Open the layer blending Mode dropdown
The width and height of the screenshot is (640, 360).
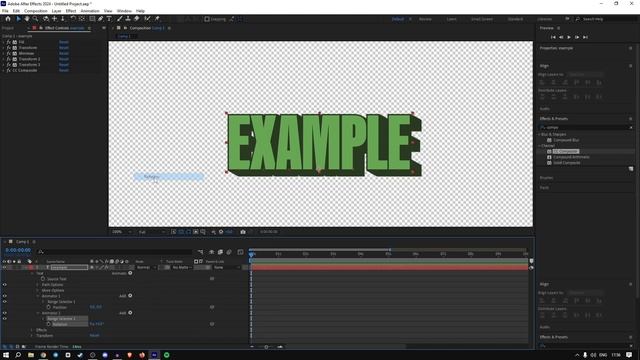pos(146,267)
